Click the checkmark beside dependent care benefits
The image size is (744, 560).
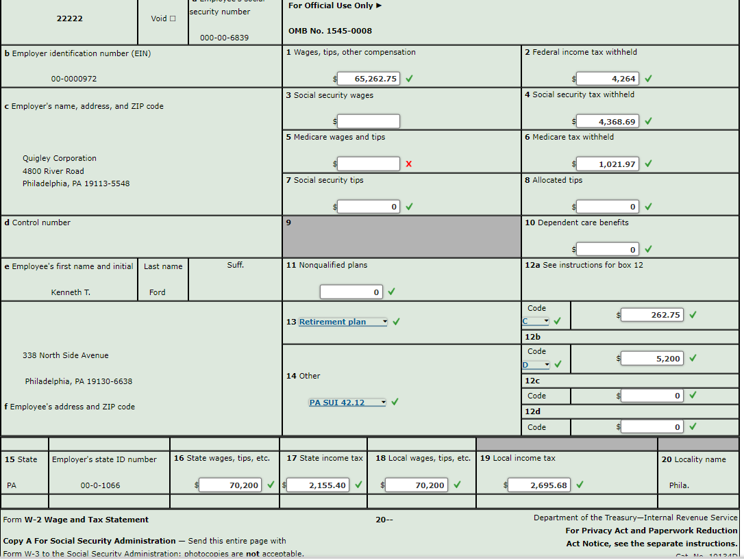[x=648, y=249]
